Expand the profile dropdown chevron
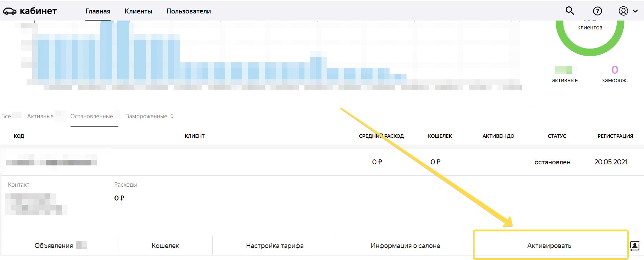644x260 pixels. pos(635,11)
